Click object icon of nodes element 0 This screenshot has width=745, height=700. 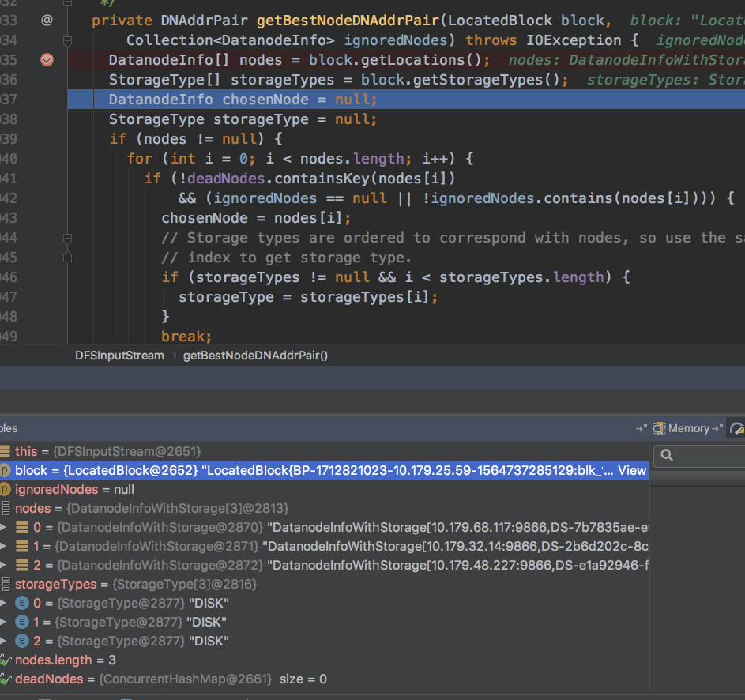pyautogui.click(x=22, y=527)
